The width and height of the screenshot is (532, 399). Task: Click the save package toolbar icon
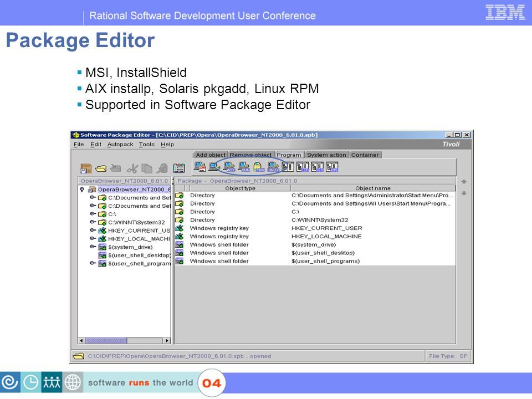pos(85,168)
